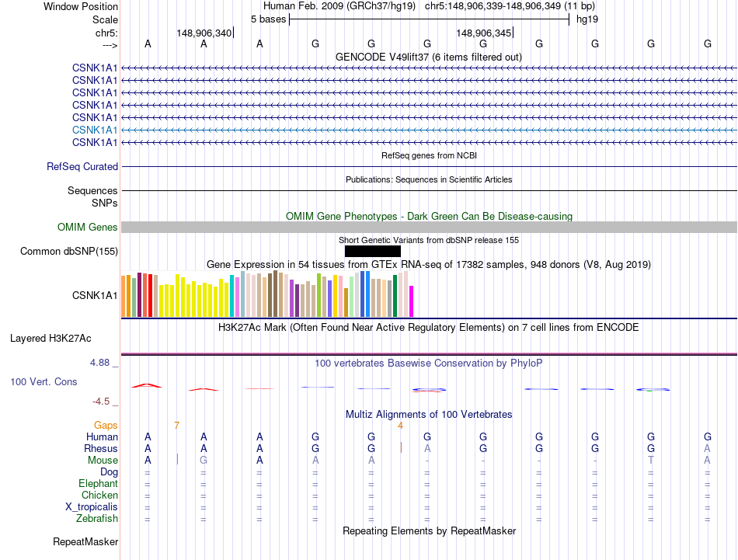Select the Chicken species label
The image size is (738, 560).
[x=99, y=495]
